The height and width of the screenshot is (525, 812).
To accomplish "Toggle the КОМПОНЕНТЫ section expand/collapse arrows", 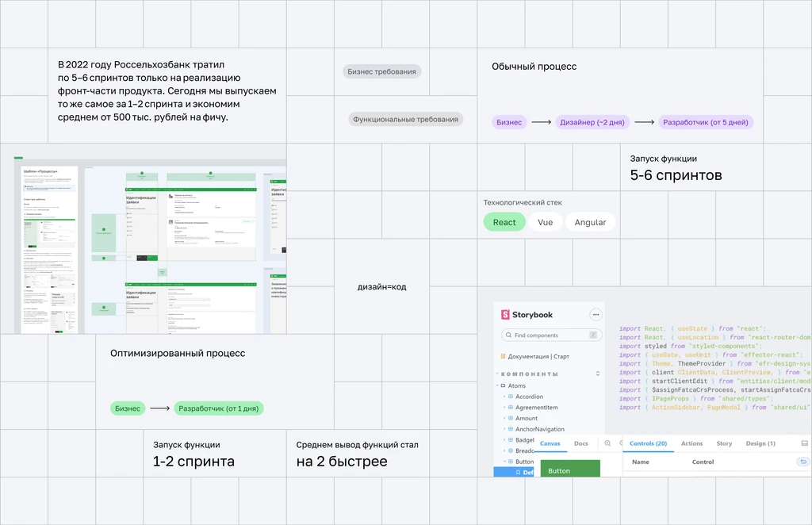I will coord(596,374).
